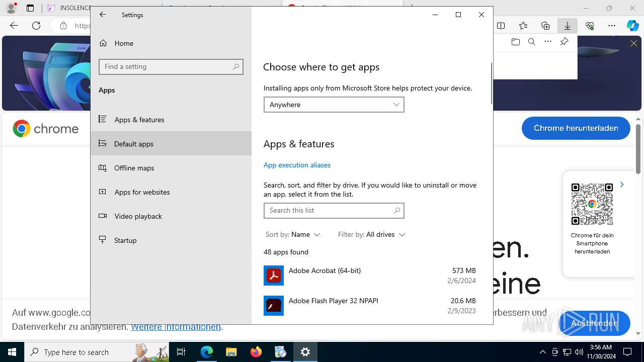Open Settings Home page
This screenshot has height=362, width=644.
(171, 43)
